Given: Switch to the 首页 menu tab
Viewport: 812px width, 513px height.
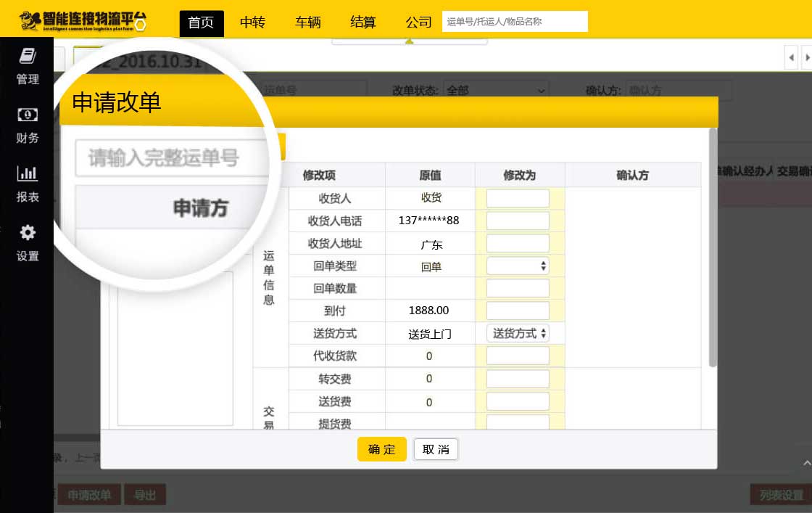Looking at the screenshot, I should click(201, 22).
